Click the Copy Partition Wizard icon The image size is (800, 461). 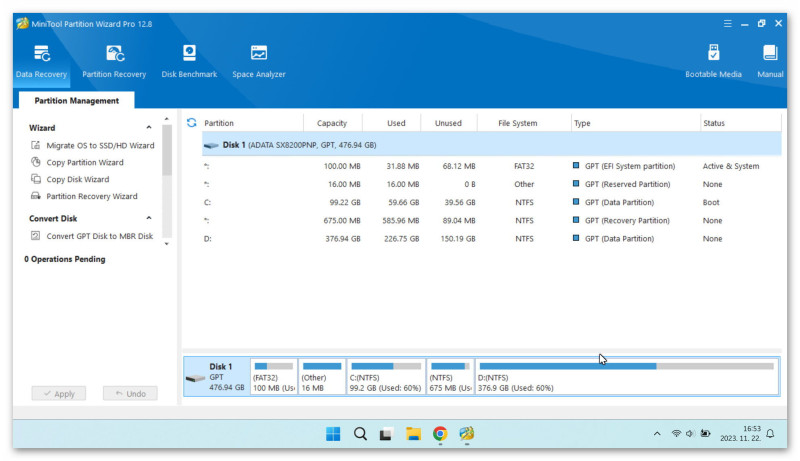point(36,162)
